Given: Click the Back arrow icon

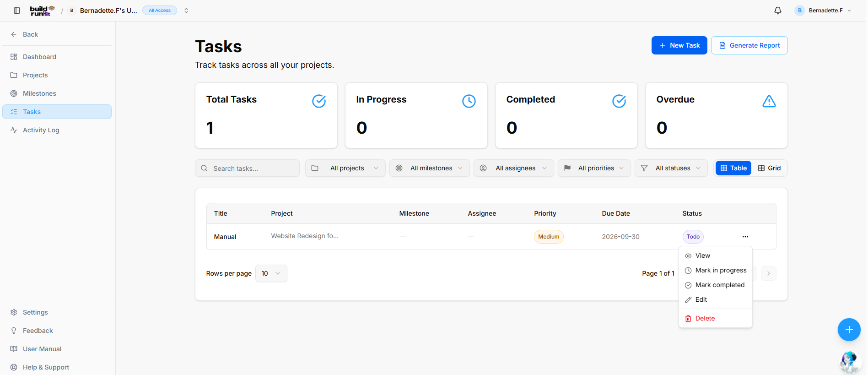Looking at the screenshot, I should coord(14,34).
